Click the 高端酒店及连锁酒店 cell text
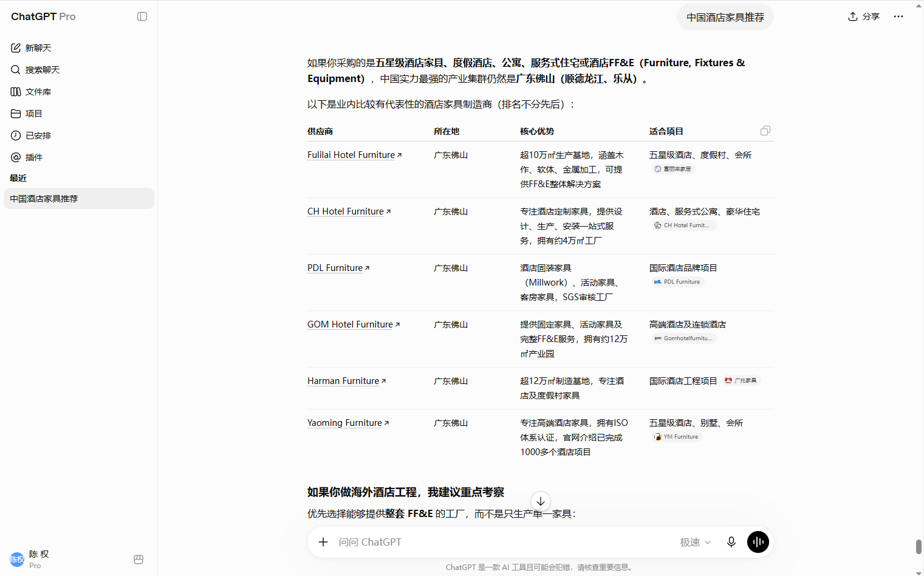The width and height of the screenshot is (924, 576). [688, 324]
